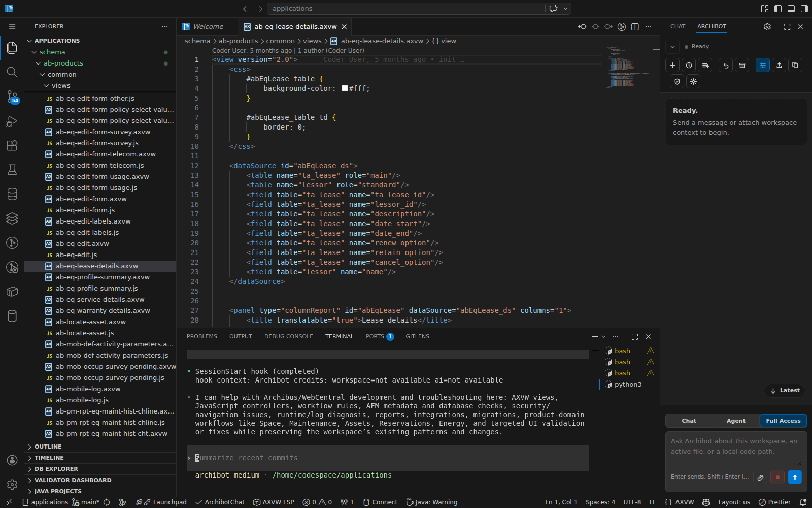Toggle the Prettier status bar item

pos(774,502)
